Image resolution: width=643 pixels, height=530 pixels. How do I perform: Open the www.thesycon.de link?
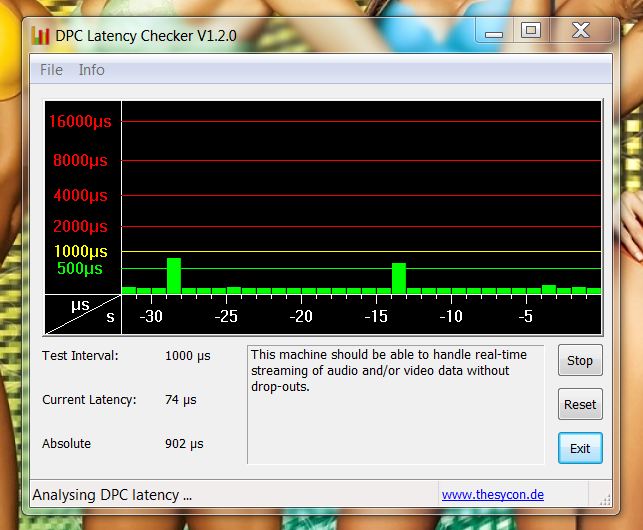point(493,495)
